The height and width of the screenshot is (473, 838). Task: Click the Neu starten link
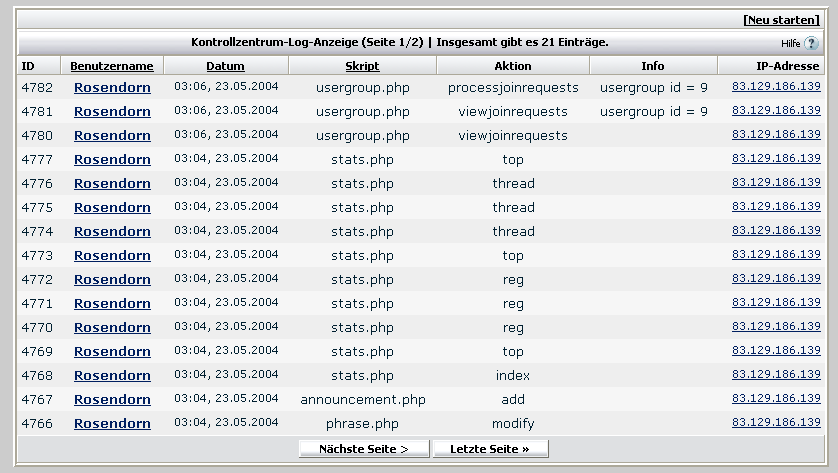tap(781, 20)
